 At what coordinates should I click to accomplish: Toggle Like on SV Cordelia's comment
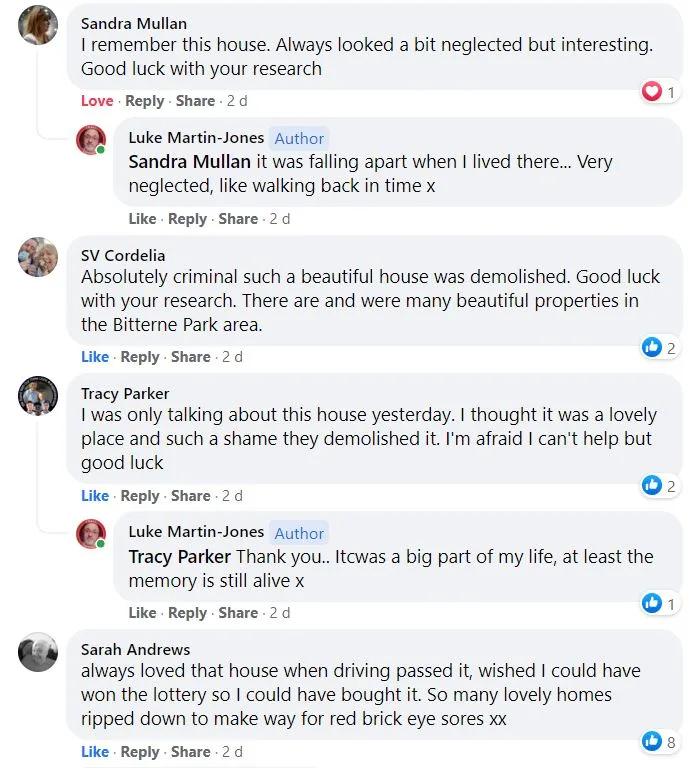[95, 357]
